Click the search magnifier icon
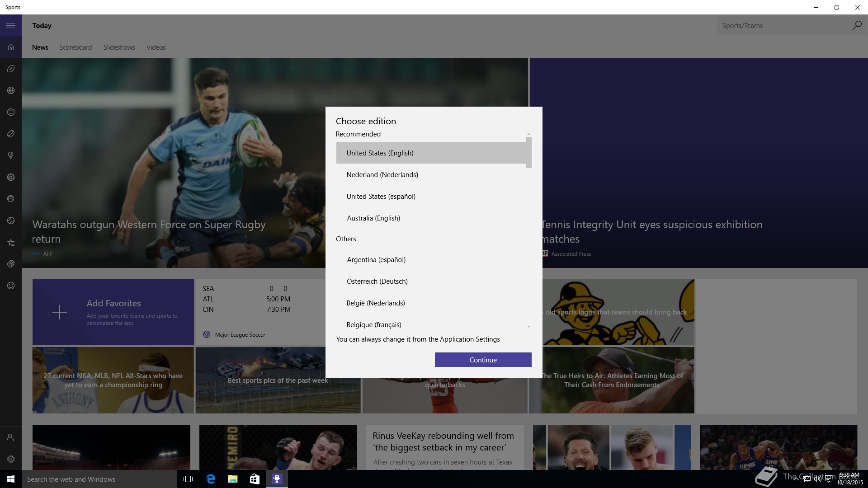The image size is (868, 488). 857,26
